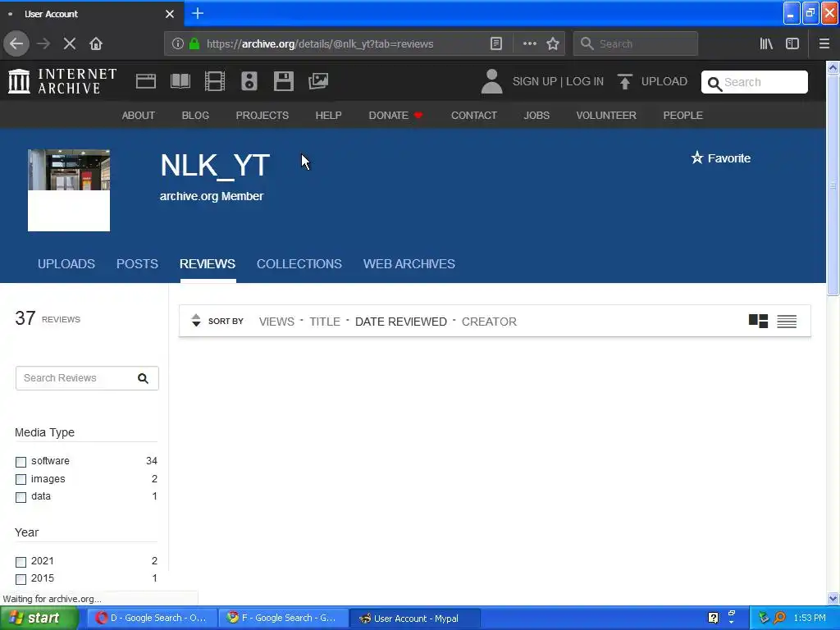
Task: Click the page scrollbar down arrow
Action: tap(833, 598)
